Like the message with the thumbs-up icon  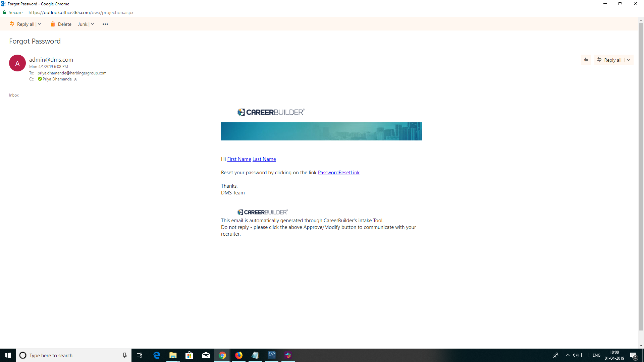pyautogui.click(x=586, y=60)
